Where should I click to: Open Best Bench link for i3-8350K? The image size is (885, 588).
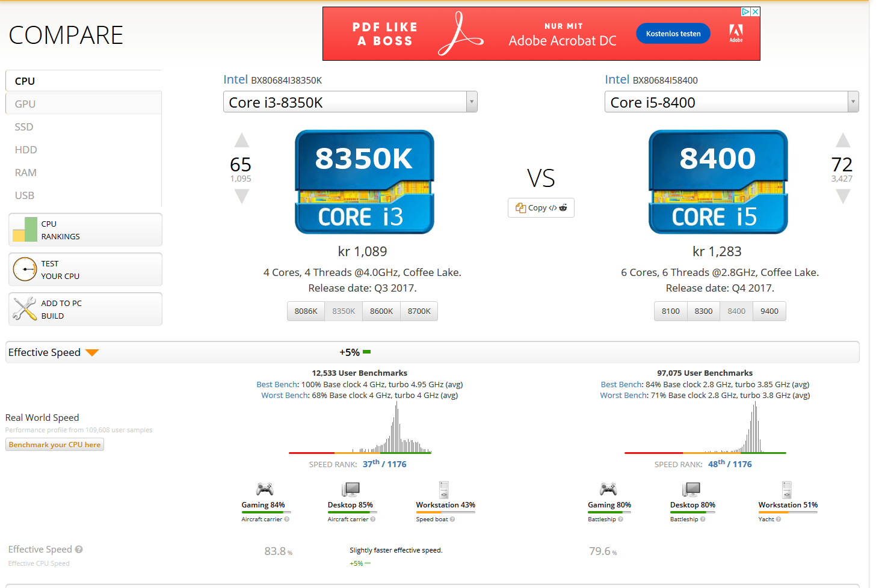coord(277,385)
